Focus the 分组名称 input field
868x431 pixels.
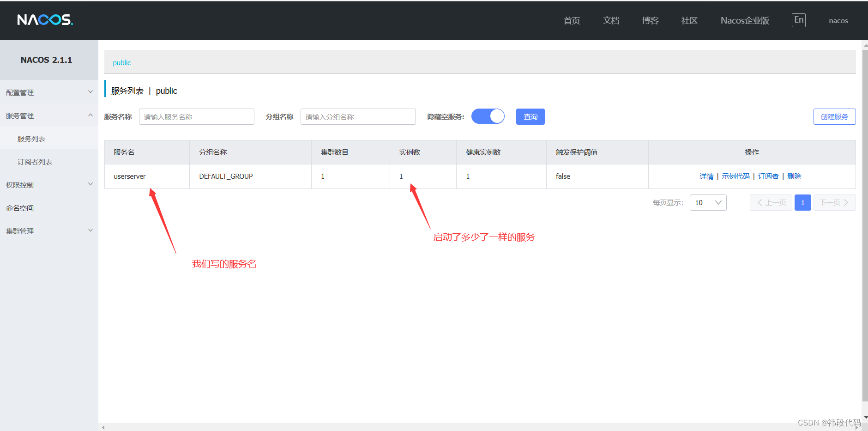click(x=358, y=116)
